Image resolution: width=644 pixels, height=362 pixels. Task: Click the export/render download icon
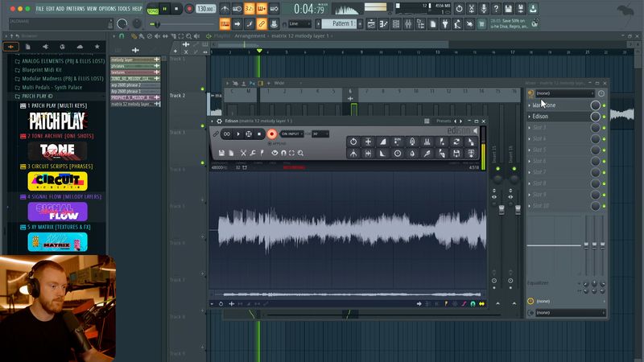533,9
